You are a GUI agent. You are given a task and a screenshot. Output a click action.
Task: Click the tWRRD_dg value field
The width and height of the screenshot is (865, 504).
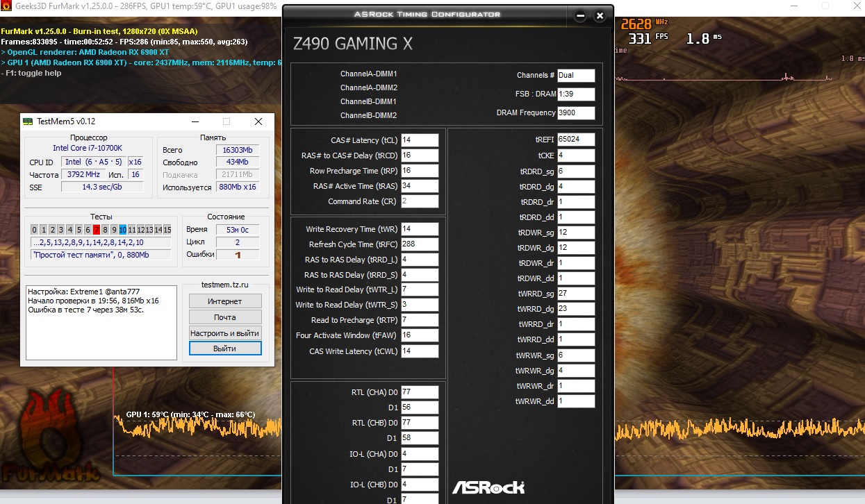[x=576, y=309]
